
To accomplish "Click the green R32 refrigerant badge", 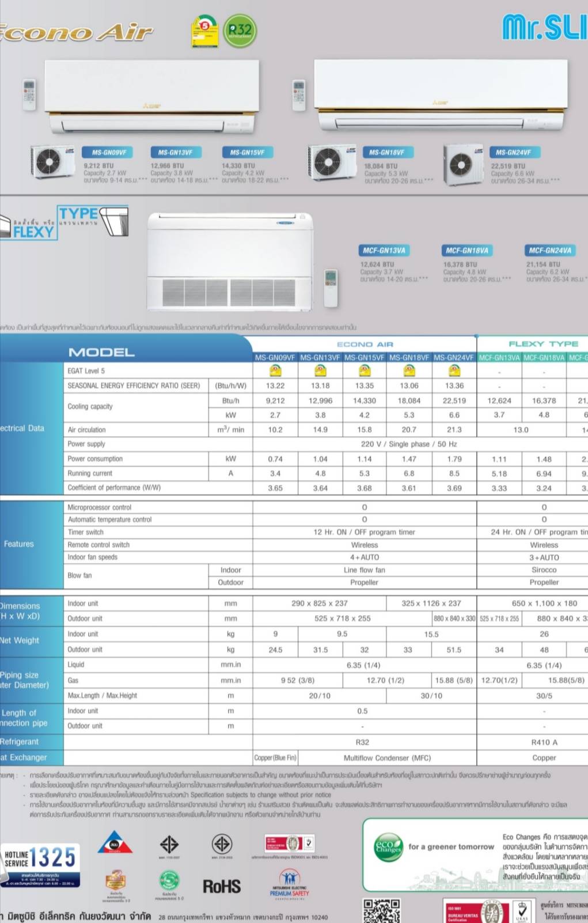I will pos(240,31).
